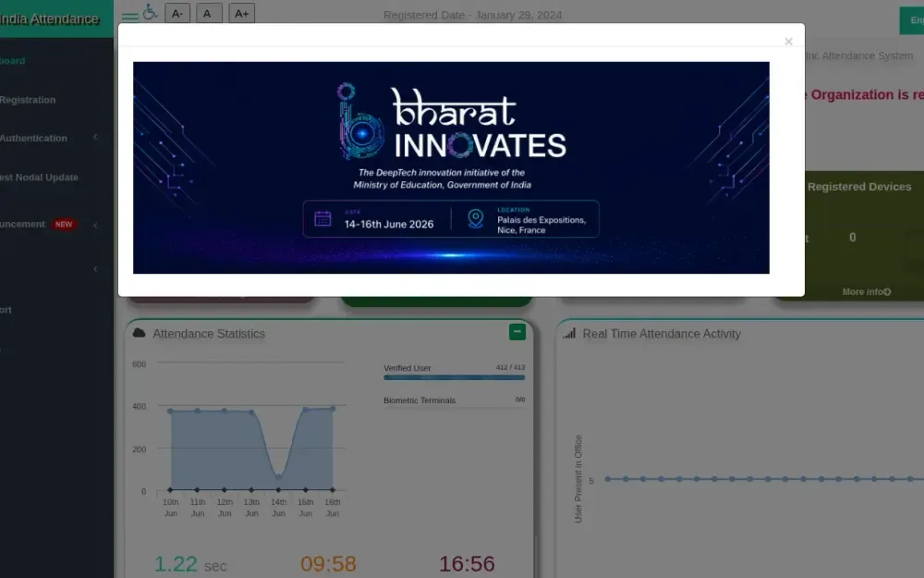Viewport: 924px width, 578px height.
Task: Select the 14th Jun label on the chart axis
Action: tap(279, 508)
